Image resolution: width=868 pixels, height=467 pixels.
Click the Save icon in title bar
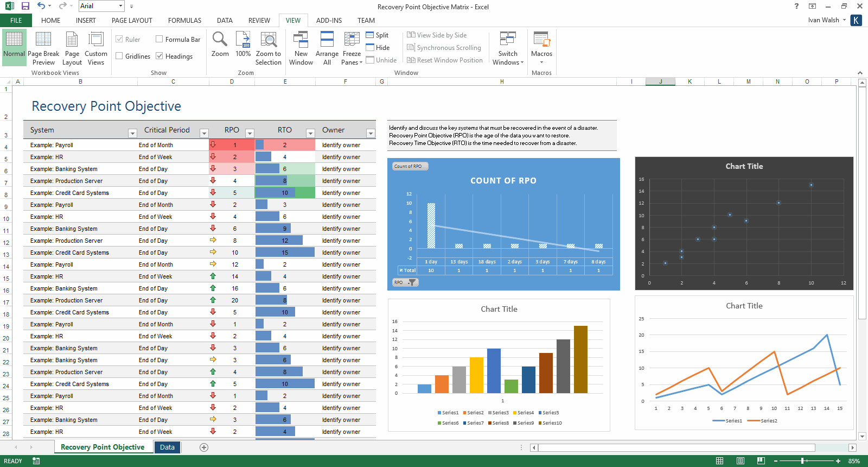25,6
